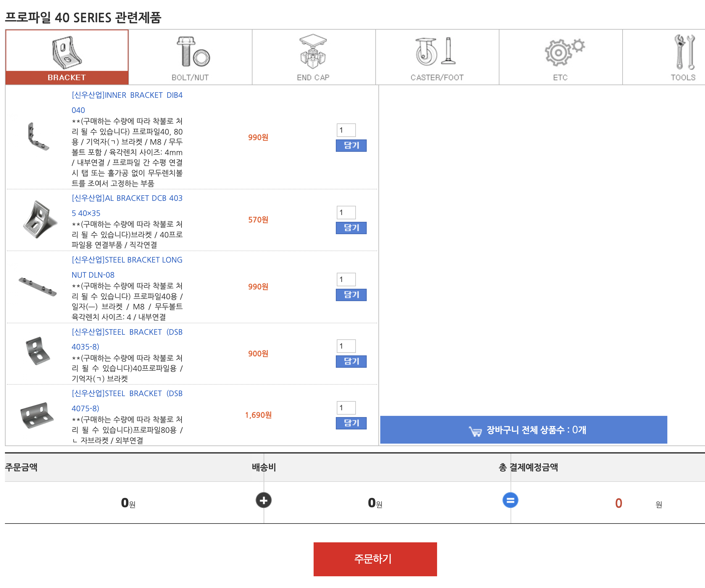Switch to the END CAP tab
705x588 pixels.
[x=313, y=57]
